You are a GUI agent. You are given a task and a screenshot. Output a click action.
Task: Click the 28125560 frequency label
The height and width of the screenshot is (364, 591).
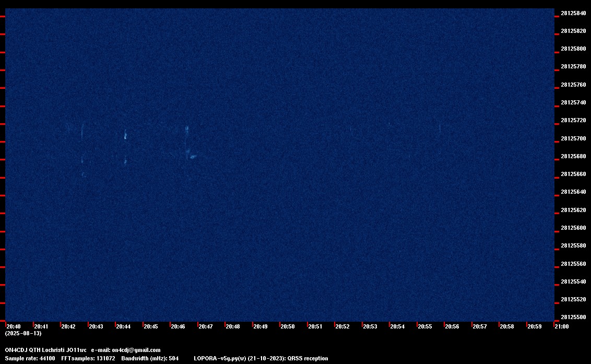coord(573,264)
